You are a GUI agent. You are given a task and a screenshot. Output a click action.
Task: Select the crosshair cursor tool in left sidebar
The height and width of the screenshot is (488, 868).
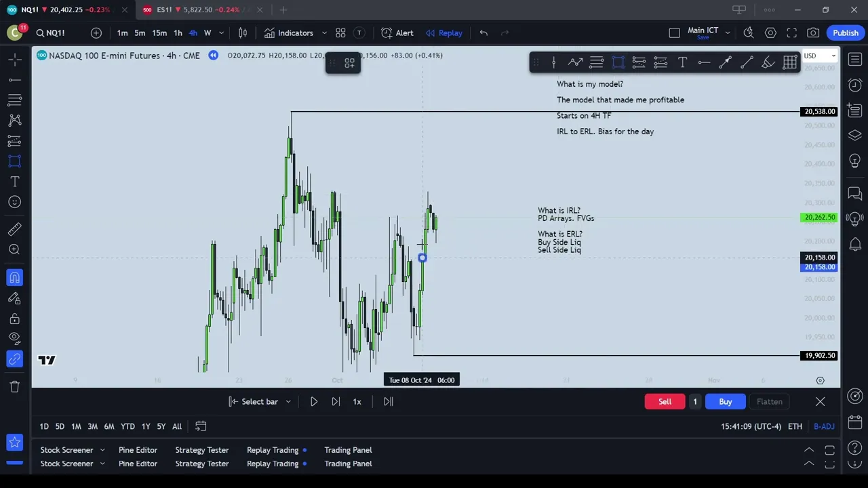pos(14,60)
